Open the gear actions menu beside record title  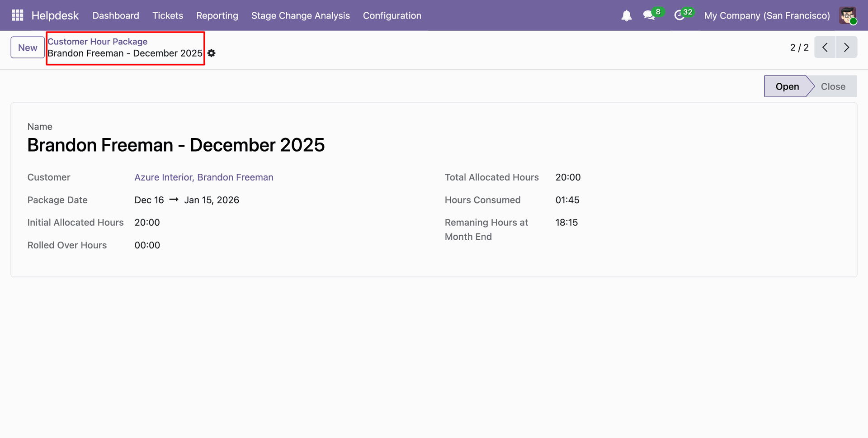pos(212,53)
